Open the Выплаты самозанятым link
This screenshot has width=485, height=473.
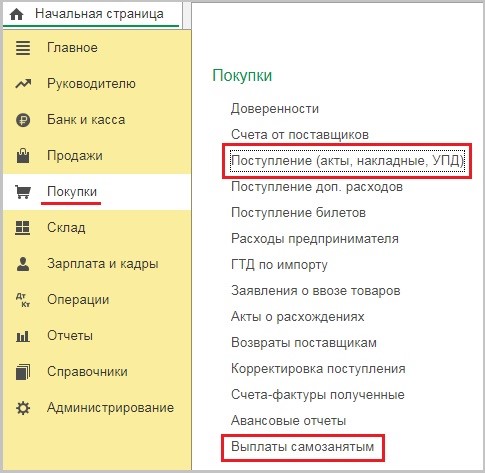click(302, 446)
